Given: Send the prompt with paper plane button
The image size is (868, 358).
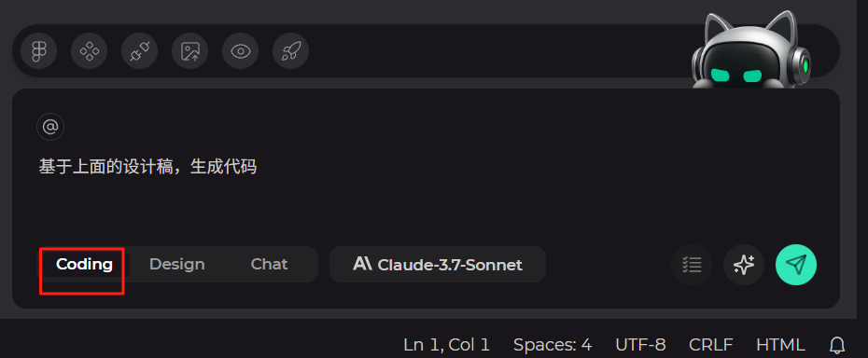Looking at the screenshot, I should 796,265.
